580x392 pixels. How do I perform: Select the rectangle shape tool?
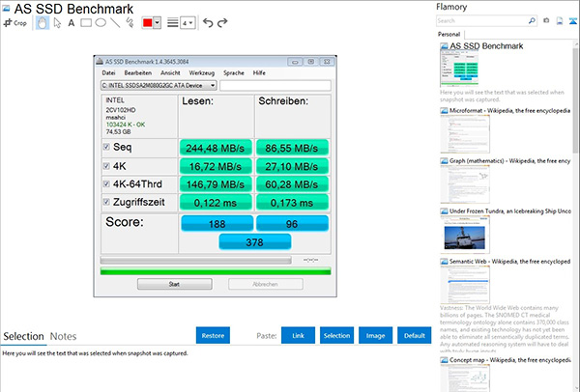click(x=86, y=21)
